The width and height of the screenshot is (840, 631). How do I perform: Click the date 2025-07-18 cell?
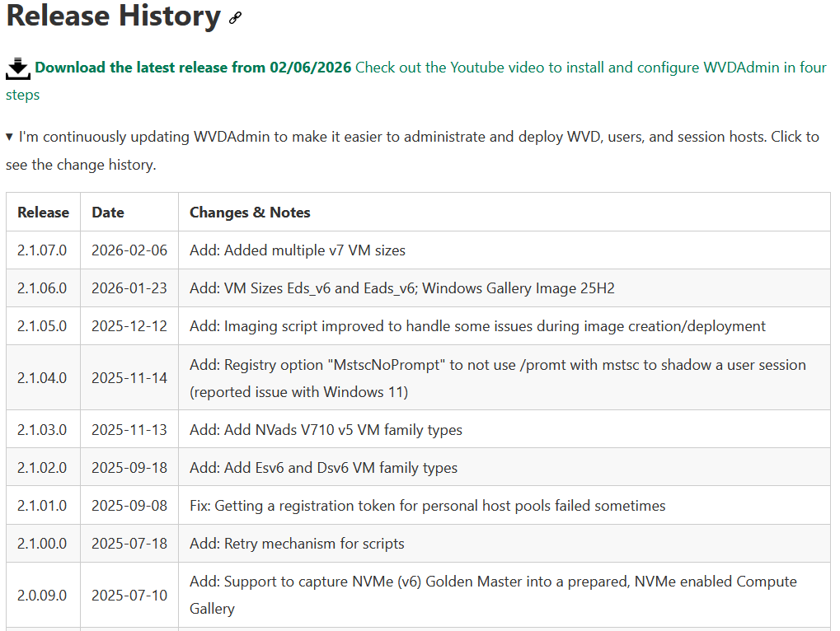129,544
